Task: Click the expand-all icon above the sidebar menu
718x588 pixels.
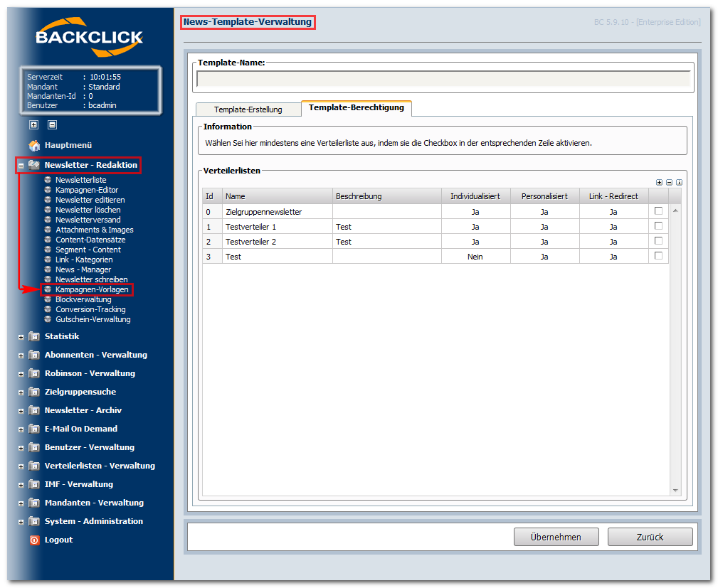Action: (33, 124)
